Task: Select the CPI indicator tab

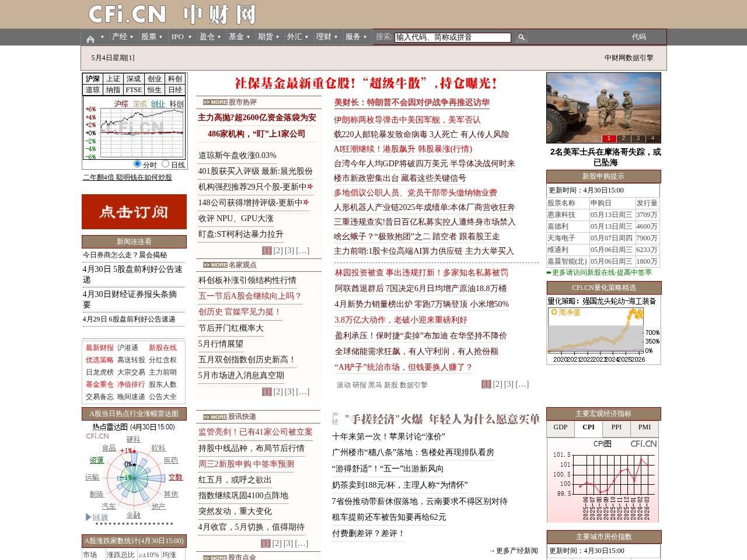Action: [588, 428]
